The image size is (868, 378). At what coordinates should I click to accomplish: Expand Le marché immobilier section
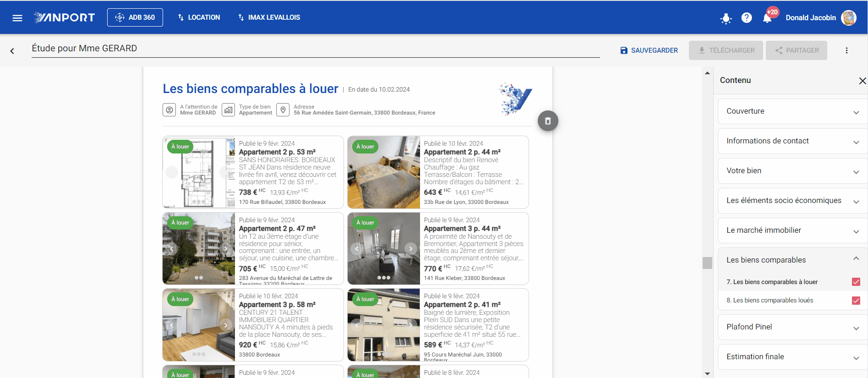pyautogui.click(x=792, y=230)
